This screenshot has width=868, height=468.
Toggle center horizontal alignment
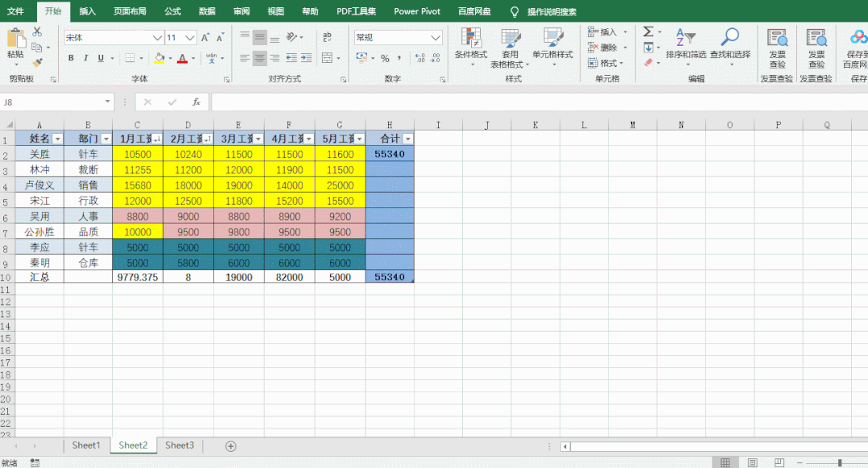(259, 58)
